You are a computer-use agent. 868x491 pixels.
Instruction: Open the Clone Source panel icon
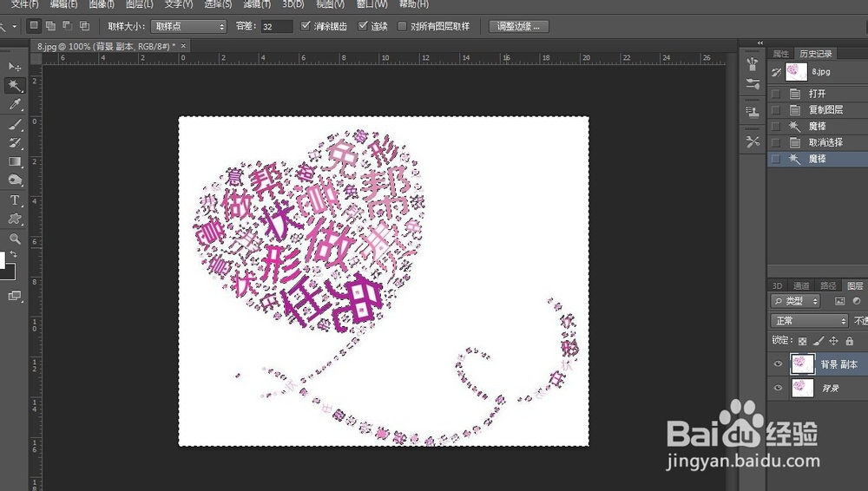pos(753,112)
